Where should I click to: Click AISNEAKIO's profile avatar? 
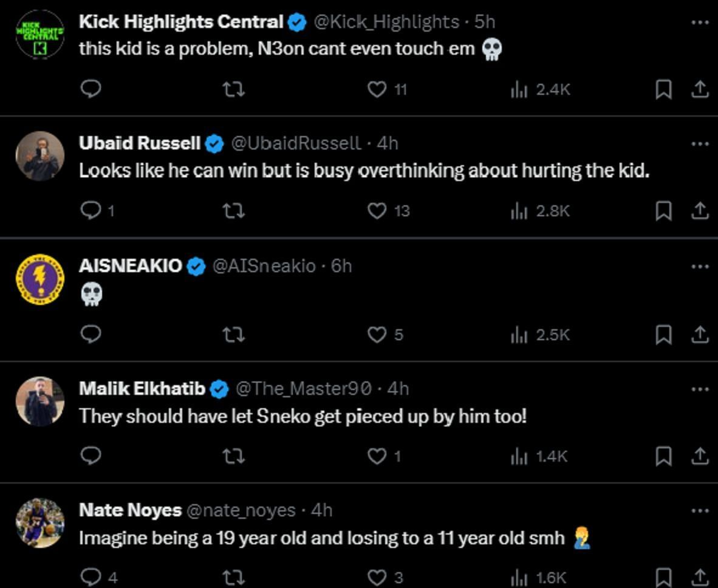tap(39, 276)
